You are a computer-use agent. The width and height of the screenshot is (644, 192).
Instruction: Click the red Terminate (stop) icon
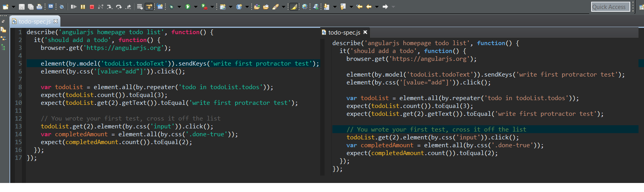pos(92,7)
